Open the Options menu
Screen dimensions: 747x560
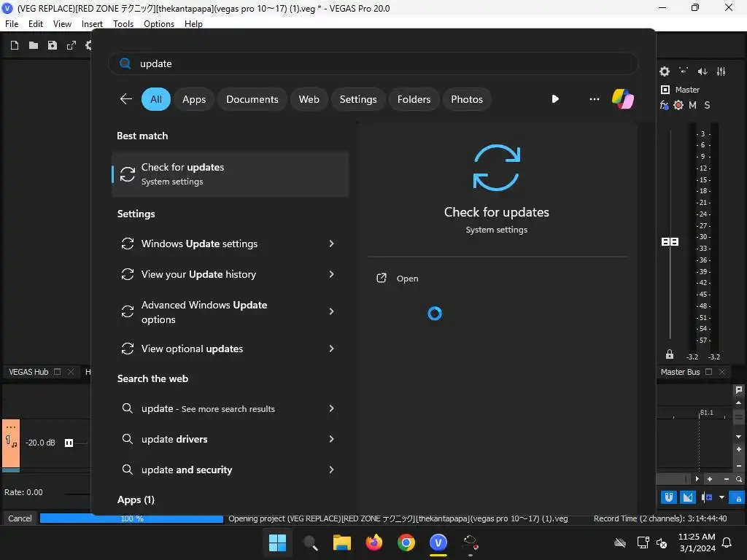(158, 24)
